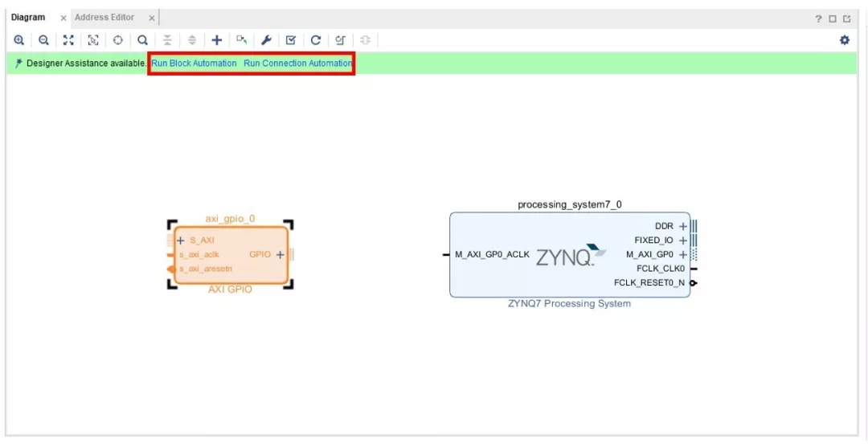
Task: Open diagram settings gear icon
Action: coord(844,40)
